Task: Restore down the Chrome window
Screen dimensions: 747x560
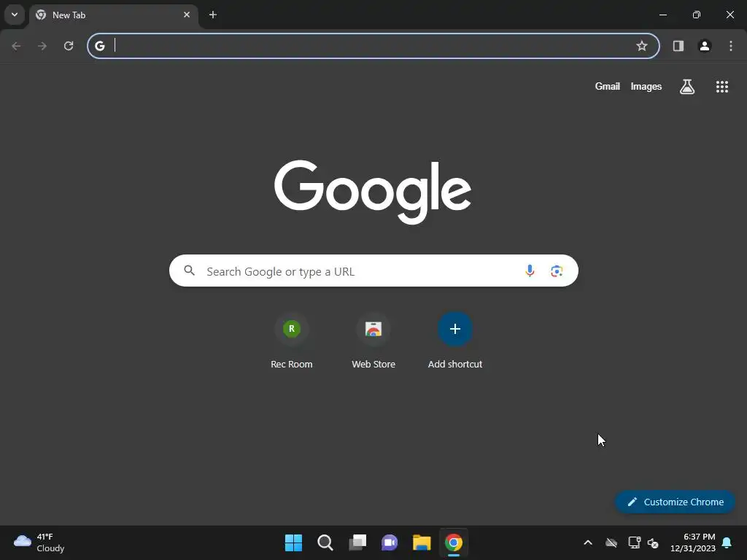Action: pos(697,15)
